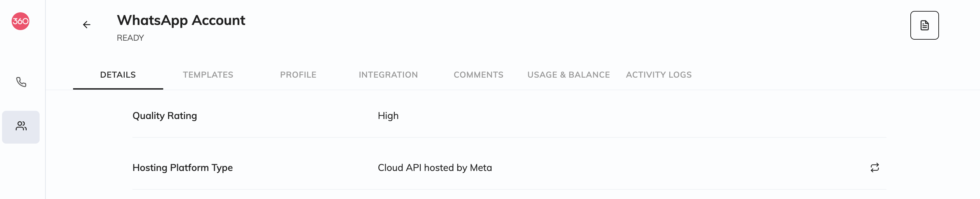This screenshot has height=199, width=980.
Task: Click the document icon button
Action: (x=924, y=26)
